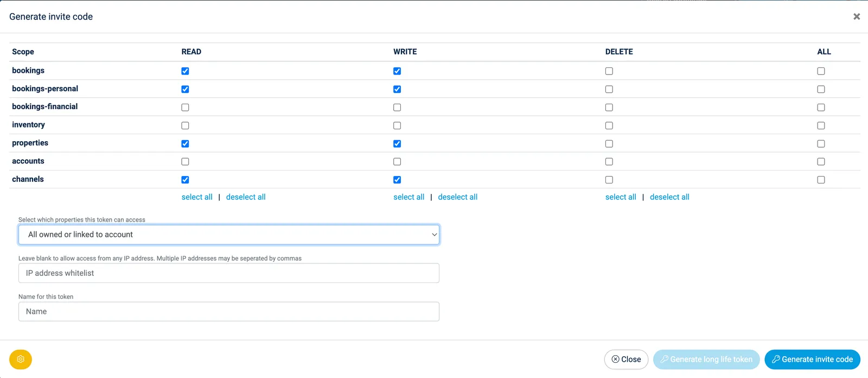Image resolution: width=868 pixels, height=378 pixels.
Task: Click deselect all under READ column
Action: 246,197
